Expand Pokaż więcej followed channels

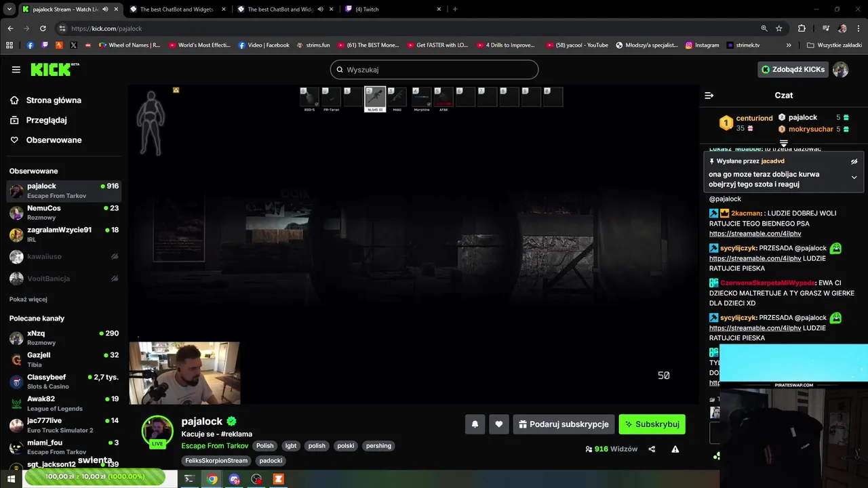[28, 299]
